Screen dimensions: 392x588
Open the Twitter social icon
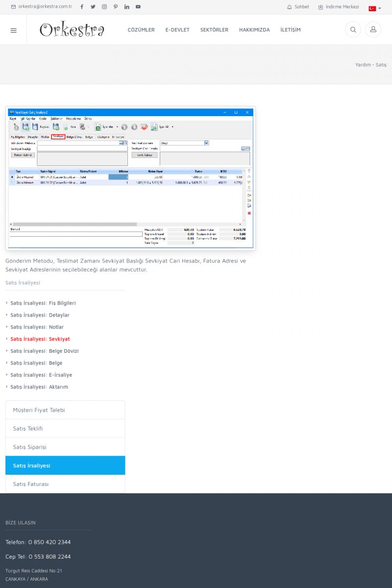93,7
